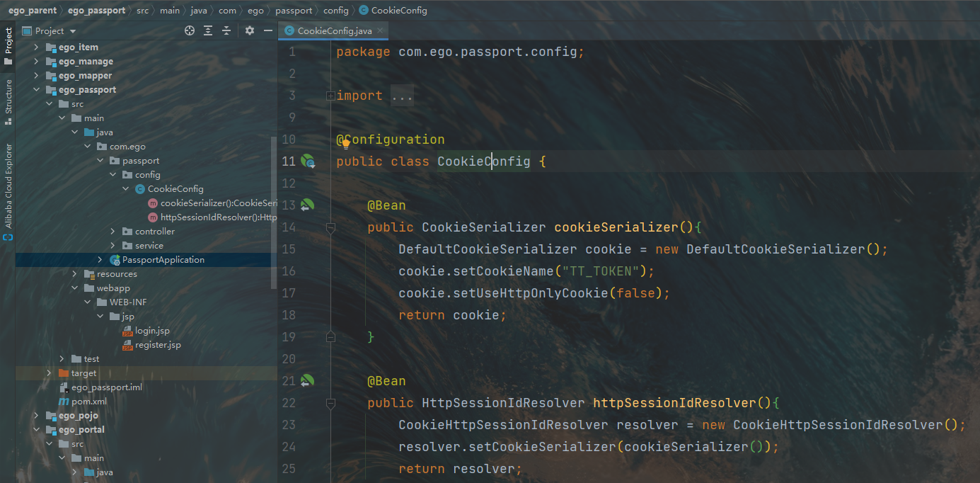Expand the ego_item module
This screenshot has height=483, width=980.
coord(36,47)
